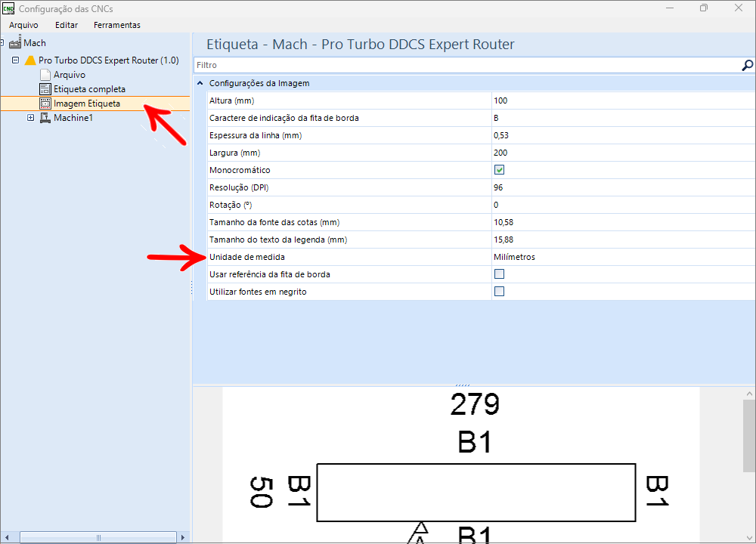Screen dimensions: 756x544
Task: Click the CNC application icon in title bar
Action: point(8,8)
